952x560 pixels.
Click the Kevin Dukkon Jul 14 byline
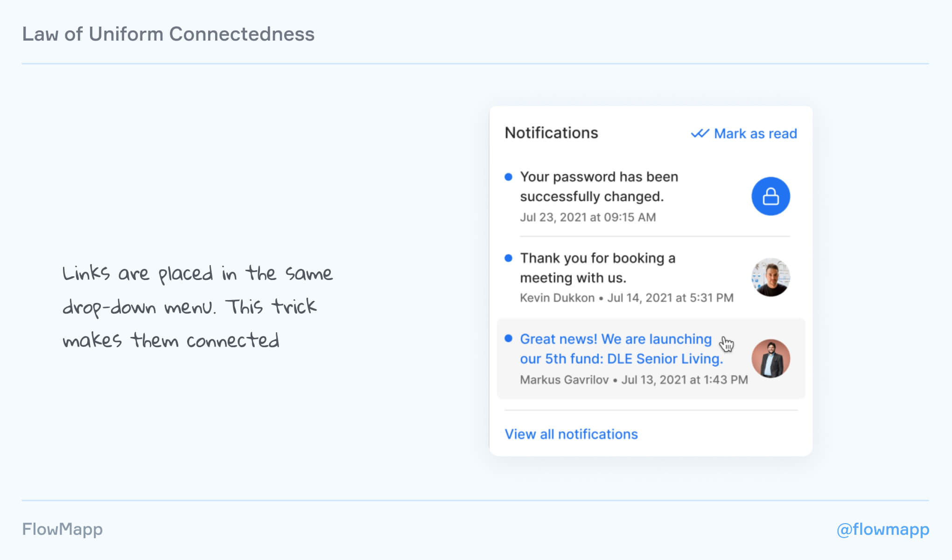click(626, 298)
